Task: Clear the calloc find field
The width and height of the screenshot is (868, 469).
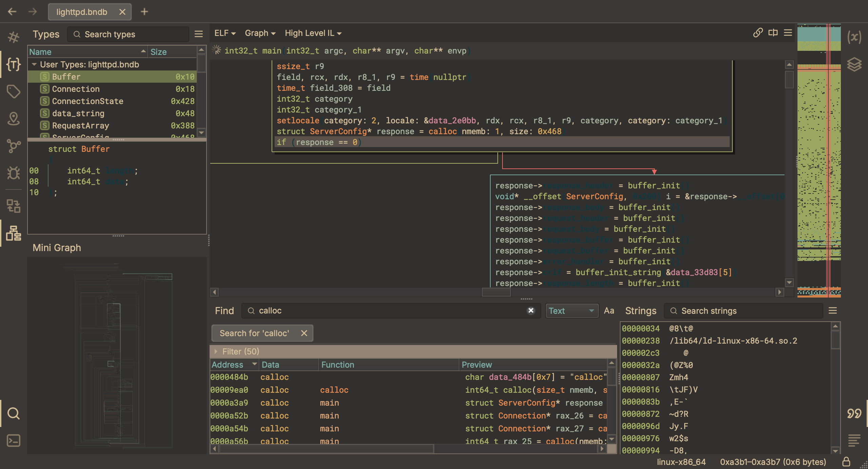Action: click(x=531, y=310)
